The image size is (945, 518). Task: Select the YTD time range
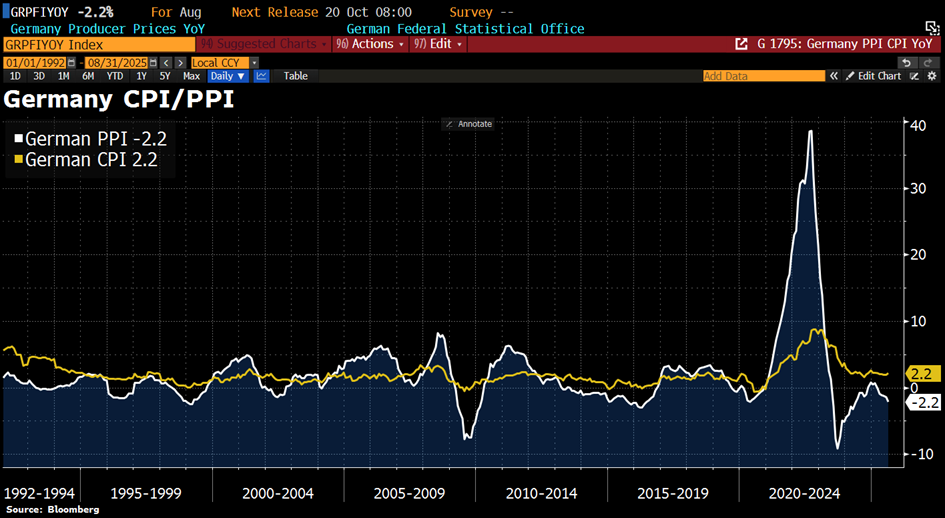click(x=115, y=76)
